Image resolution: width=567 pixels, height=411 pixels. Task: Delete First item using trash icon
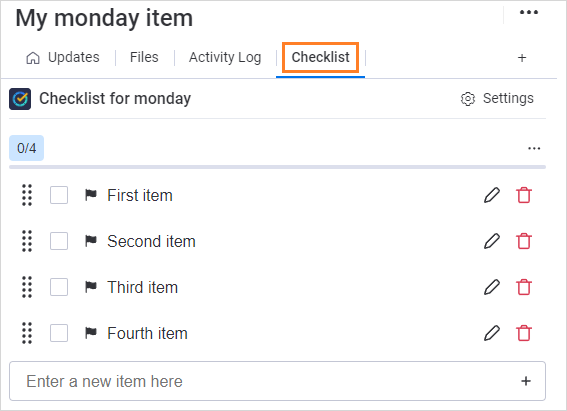(x=524, y=195)
